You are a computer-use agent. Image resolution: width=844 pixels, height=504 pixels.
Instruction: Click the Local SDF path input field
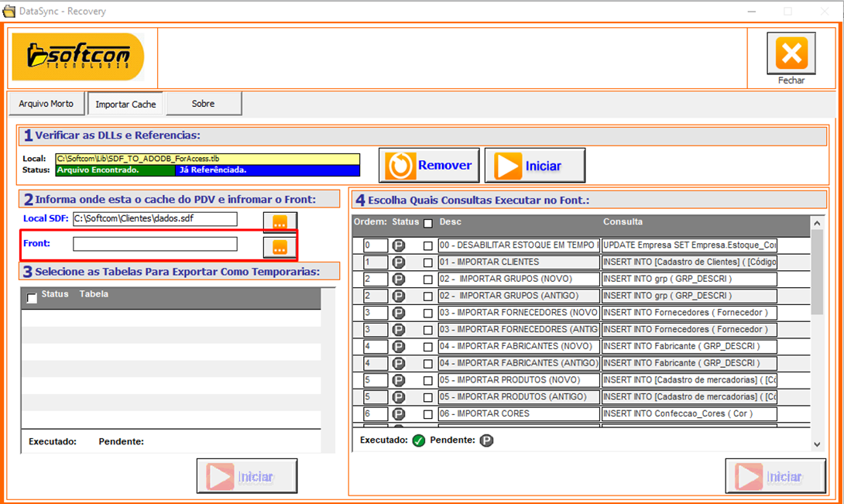(155, 219)
